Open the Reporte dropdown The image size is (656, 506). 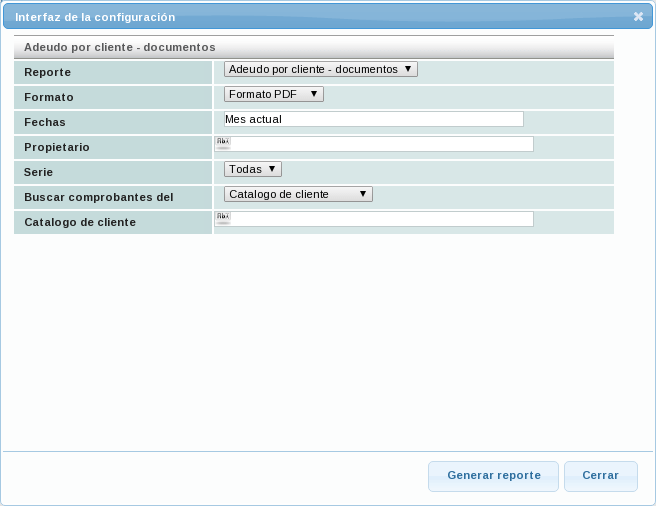coord(320,69)
